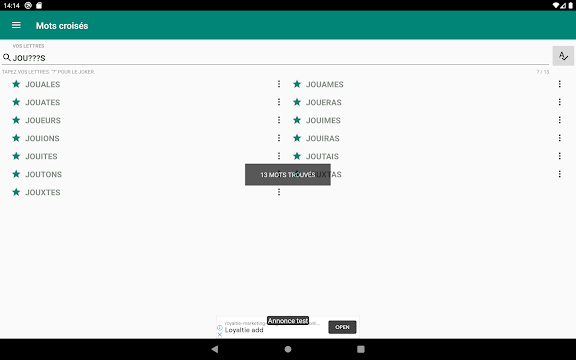Viewport: 576px width, 360px height.
Task: Select the word JOUEURS
Action: (x=43, y=120)
